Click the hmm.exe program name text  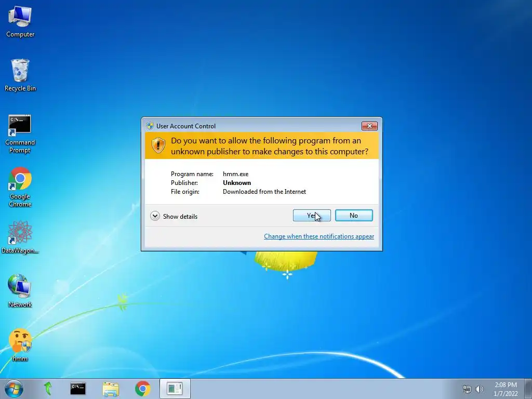[x=235, y=174]
